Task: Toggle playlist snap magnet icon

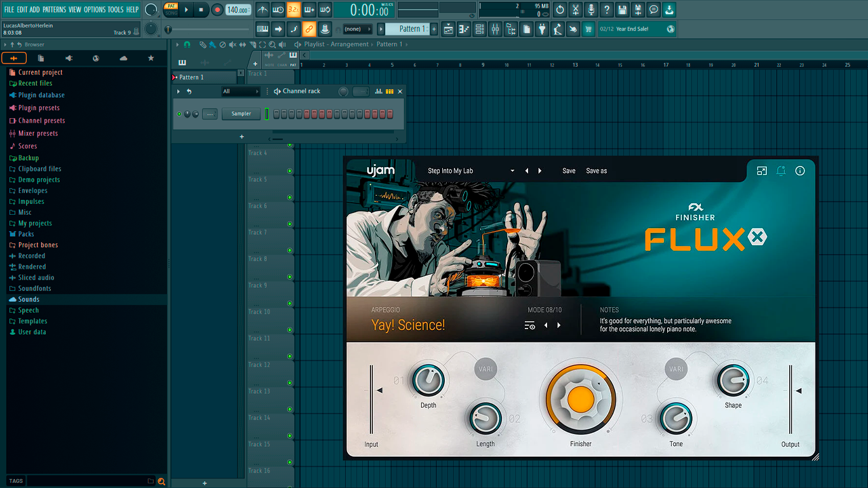Action: click(187, 44)
